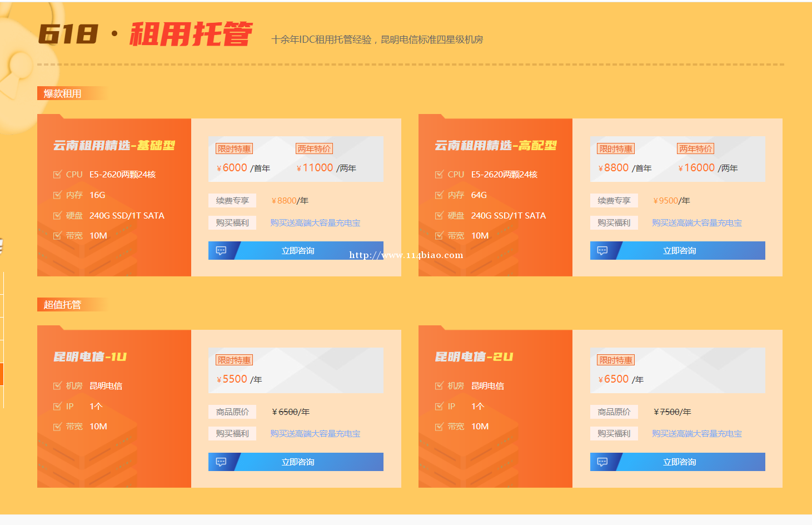Click the ¥8800 /首年 price
The height and width of the screenshot is (525, 812).
click(625, 168)
